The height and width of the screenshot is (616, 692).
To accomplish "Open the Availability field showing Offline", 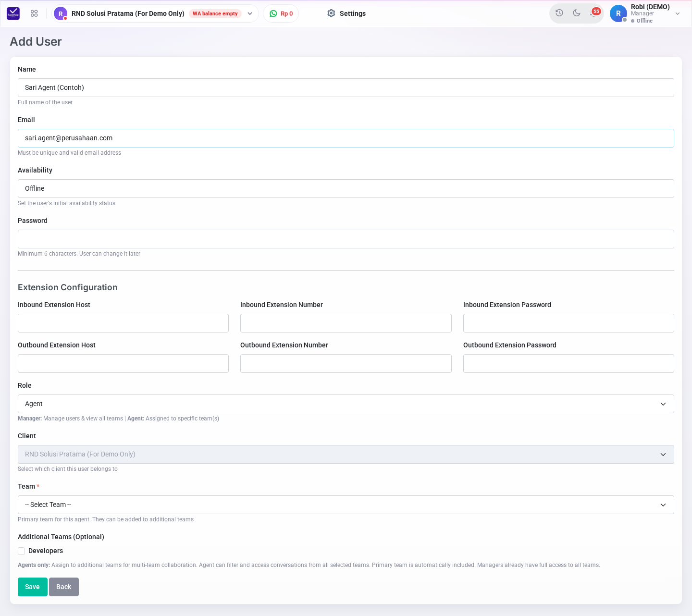I will click(346, 188).
